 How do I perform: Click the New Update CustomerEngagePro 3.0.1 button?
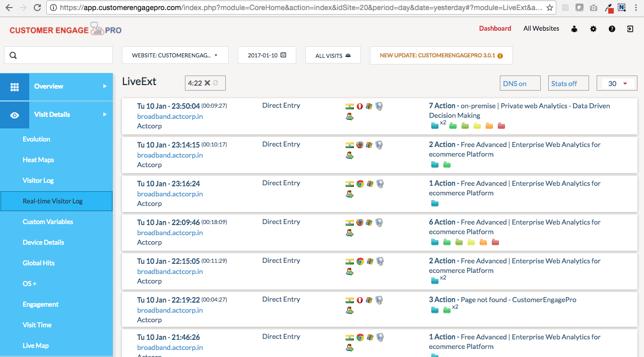(x=441, y=55)
